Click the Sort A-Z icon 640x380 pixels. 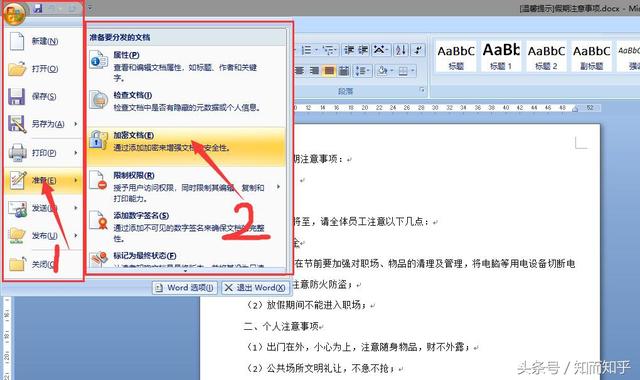[x=401, y=50]
